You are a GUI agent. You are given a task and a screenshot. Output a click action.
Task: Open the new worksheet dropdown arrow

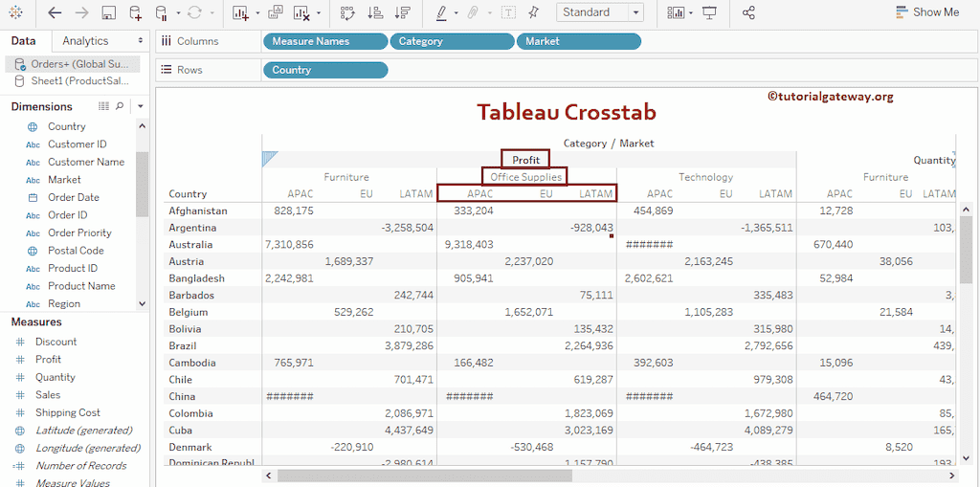257,13
